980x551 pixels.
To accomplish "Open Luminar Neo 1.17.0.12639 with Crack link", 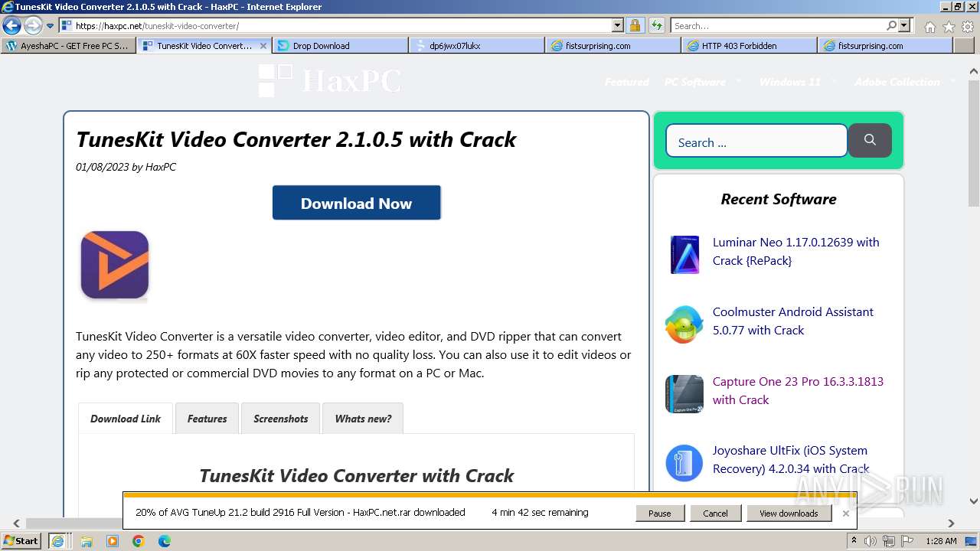I will [796, 251].
